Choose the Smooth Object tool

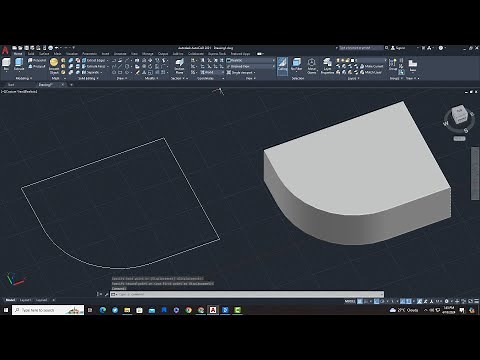(54, 66)
